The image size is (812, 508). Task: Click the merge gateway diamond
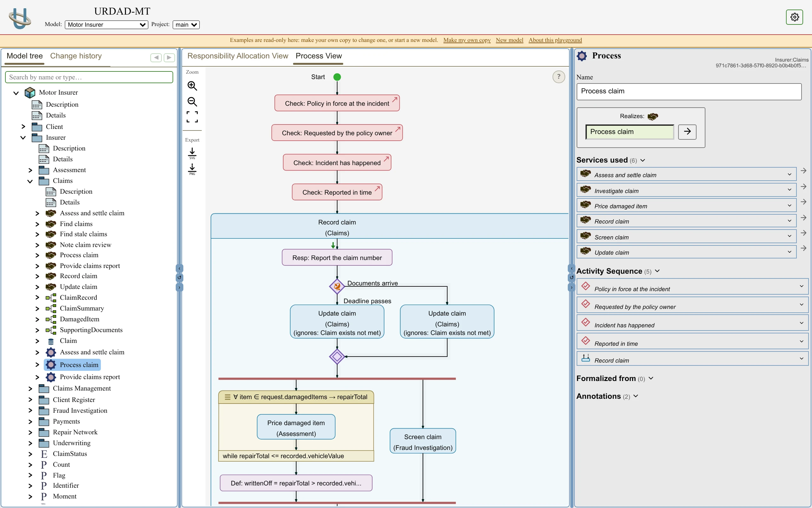pos(337,357)
